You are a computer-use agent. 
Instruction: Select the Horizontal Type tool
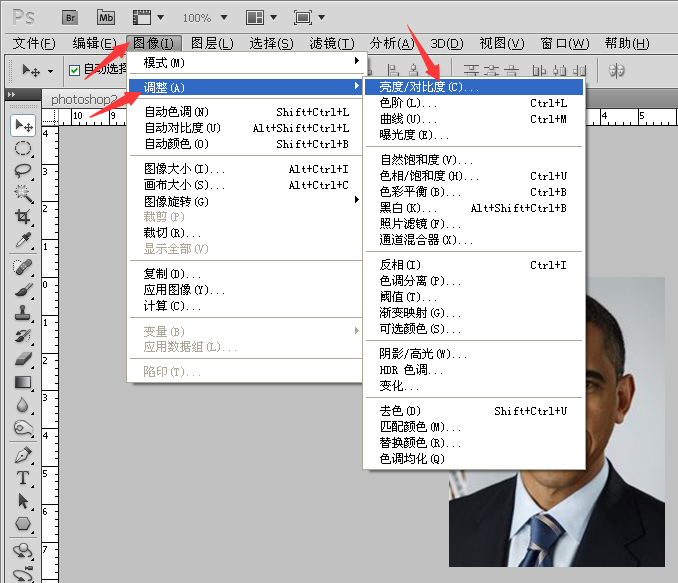(23, 478)
